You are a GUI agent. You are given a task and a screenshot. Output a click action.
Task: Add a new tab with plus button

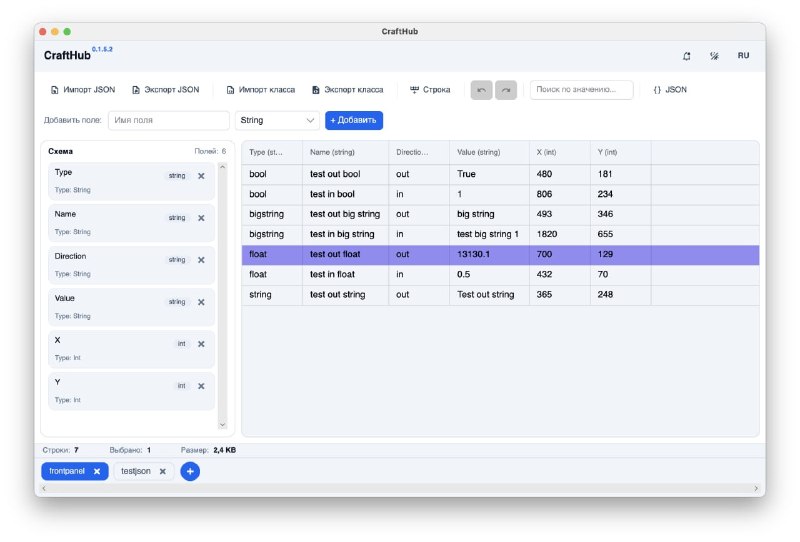pyautogui.click(x=190, y=472)
